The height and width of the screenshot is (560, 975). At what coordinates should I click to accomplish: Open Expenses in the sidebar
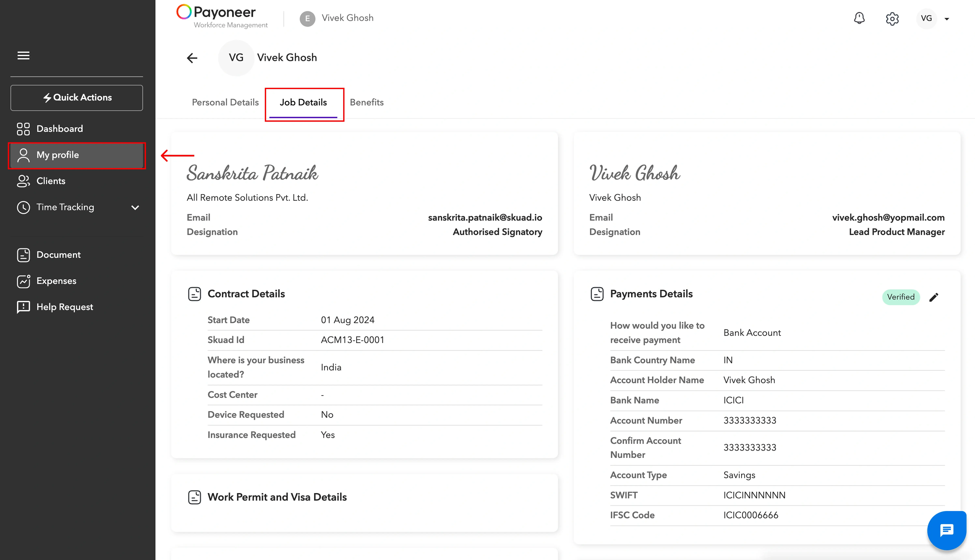(56, 281)
